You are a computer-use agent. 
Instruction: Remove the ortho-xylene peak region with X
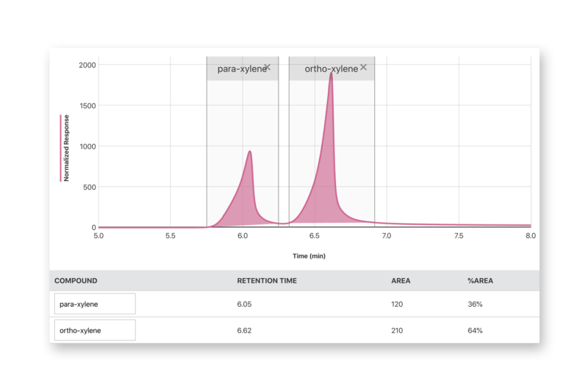pyautogui.click(x=363, y=67)
